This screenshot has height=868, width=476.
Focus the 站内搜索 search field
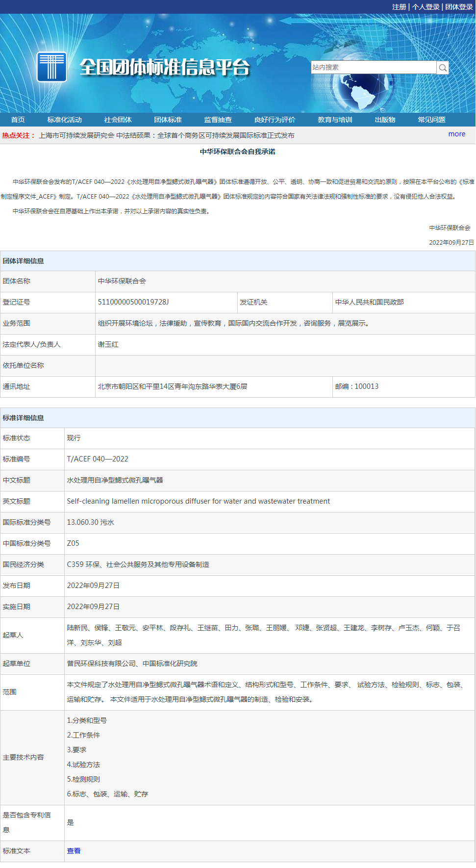[x=374, y=68]
